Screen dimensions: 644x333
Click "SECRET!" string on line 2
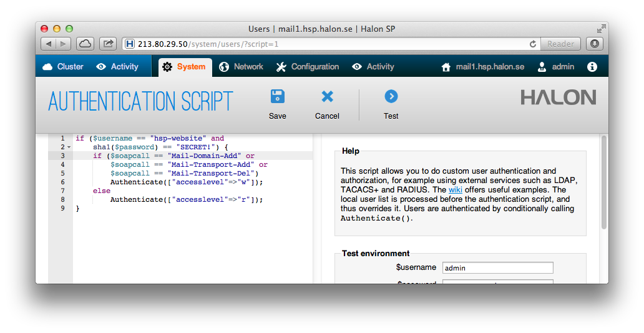(x=195, y=147)
